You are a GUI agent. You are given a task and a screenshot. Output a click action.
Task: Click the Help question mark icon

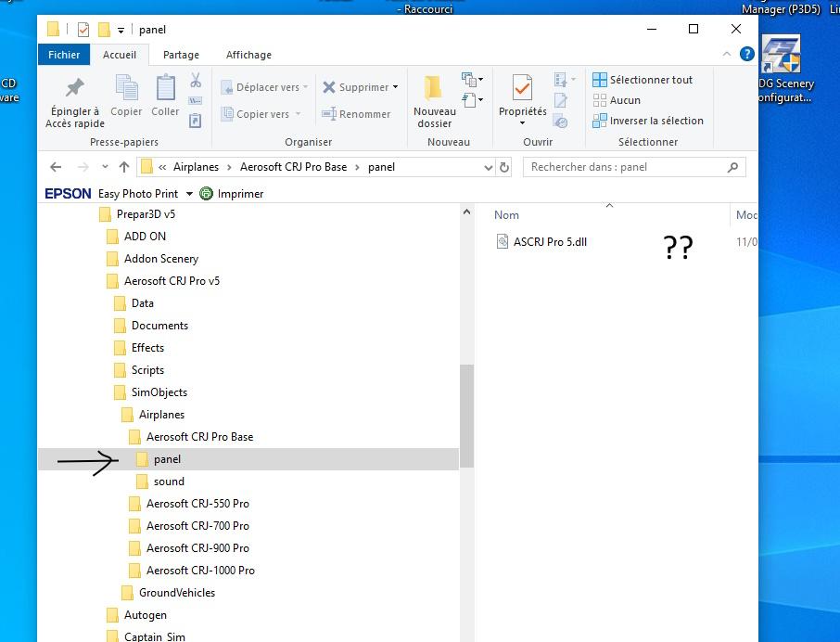[x=746, y=54]
